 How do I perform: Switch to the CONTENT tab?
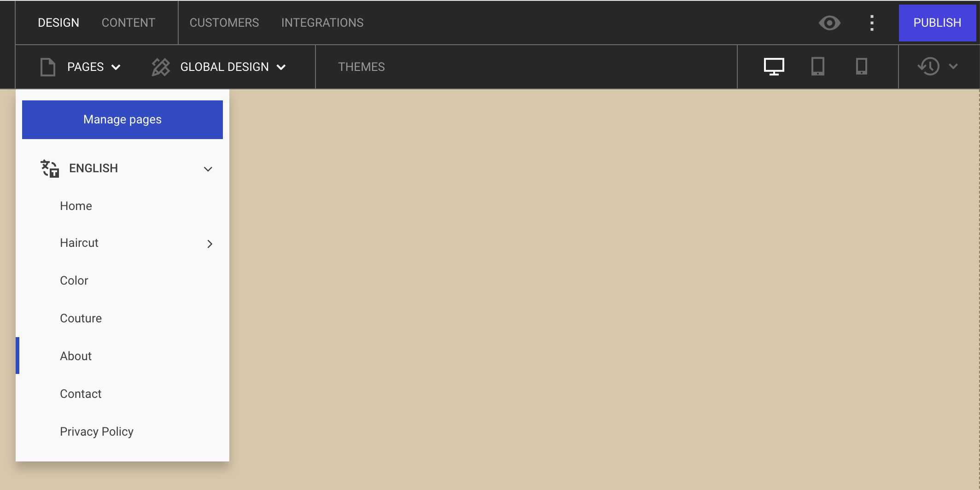(x=128, y=23)
